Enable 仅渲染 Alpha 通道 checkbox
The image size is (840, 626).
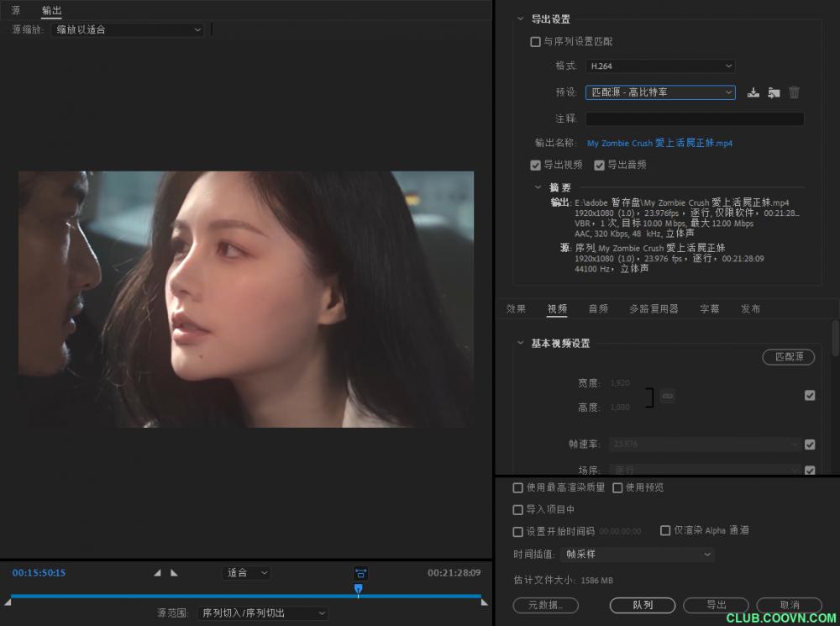pyautogui.click(x=664, y=530)
